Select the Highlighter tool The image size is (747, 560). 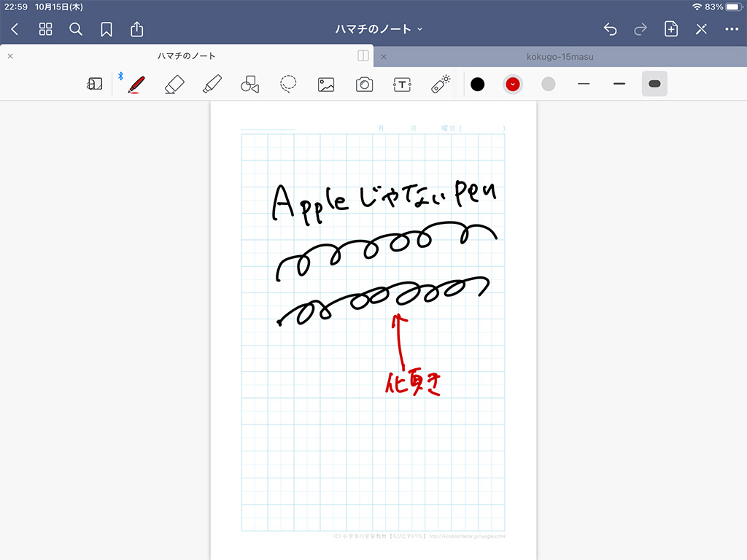click(x=212, y=85)
